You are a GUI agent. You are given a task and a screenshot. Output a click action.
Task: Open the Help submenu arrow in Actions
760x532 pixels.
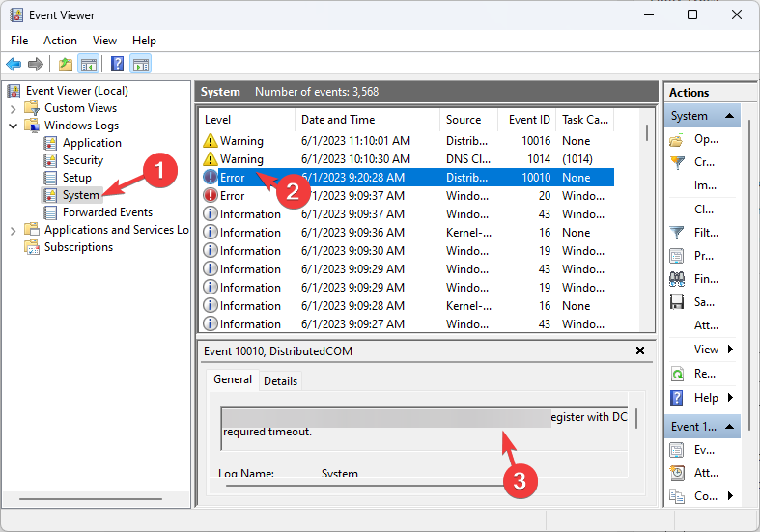[x=730, y=398]
